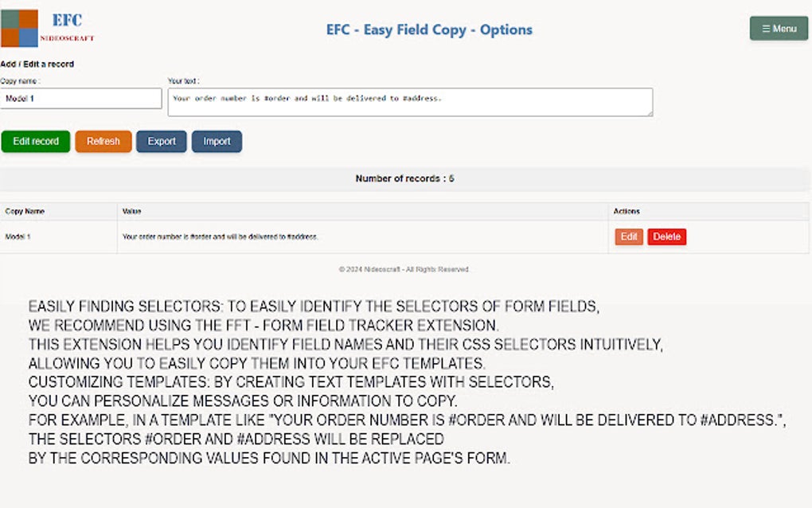Click the EFC Nideoscraft brand text
This screenshot has width=812, height=508.
67,26
